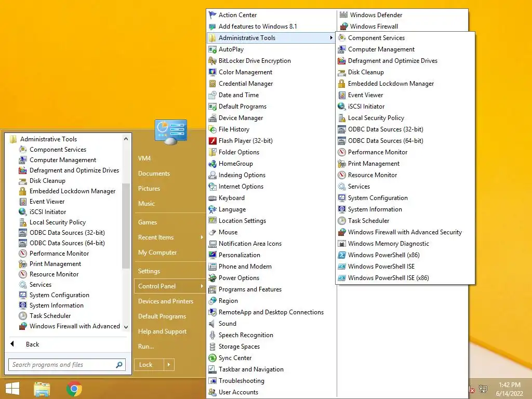532x399 pixels.
Task: Open Device Manager from Control Panel list
Action: [x=241, y=118]
